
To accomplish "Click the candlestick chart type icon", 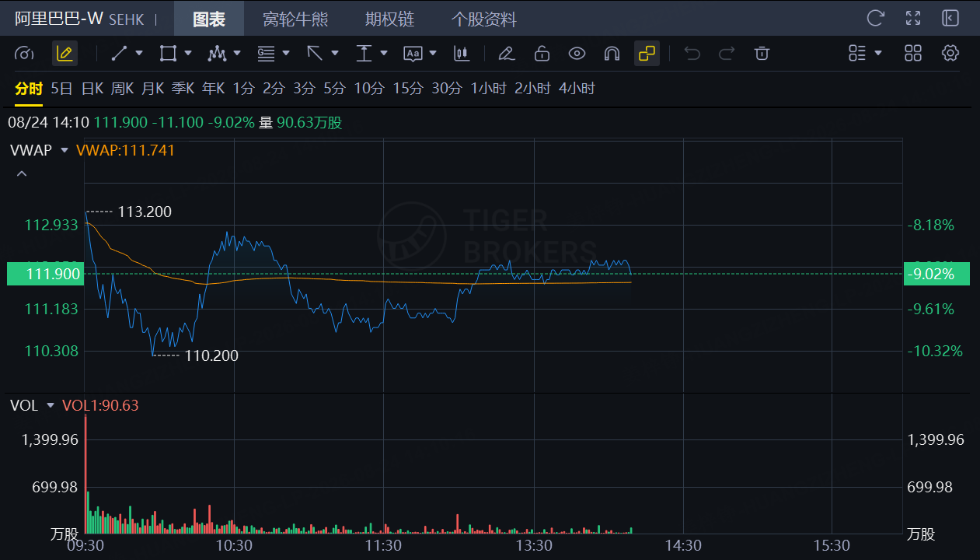I will [x=463, y=54].
